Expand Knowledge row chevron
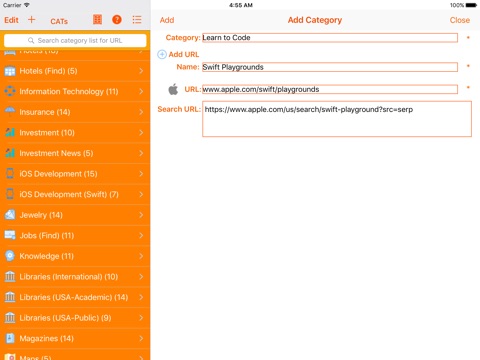Image resolution: width=480 pixels, height=360 pixels. pyautogui.click(x=141, y=256)
